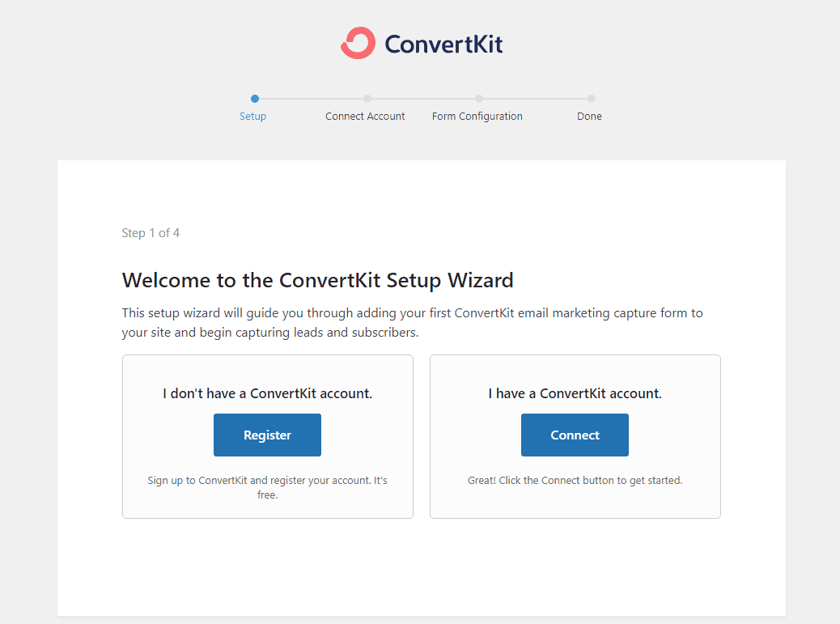Click 'I have a ConvertKit account.' text
The width and height of the screenshot is (840, 624).
575,393
